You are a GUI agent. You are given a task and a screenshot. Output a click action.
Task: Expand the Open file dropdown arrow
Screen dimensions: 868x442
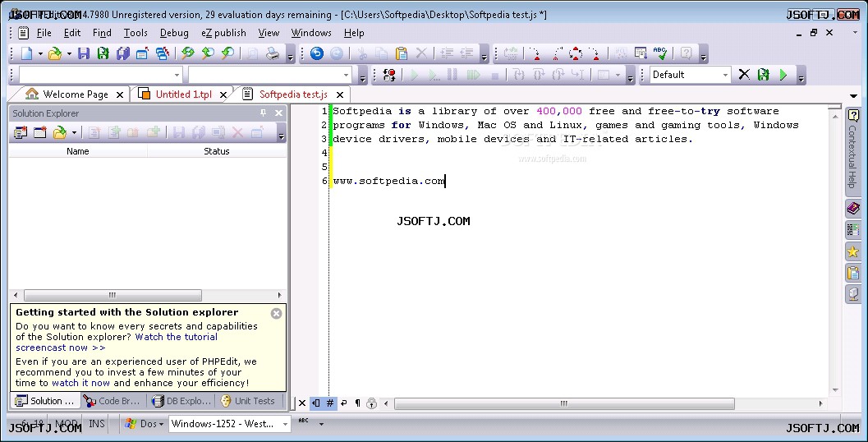[x=69, y=53]
